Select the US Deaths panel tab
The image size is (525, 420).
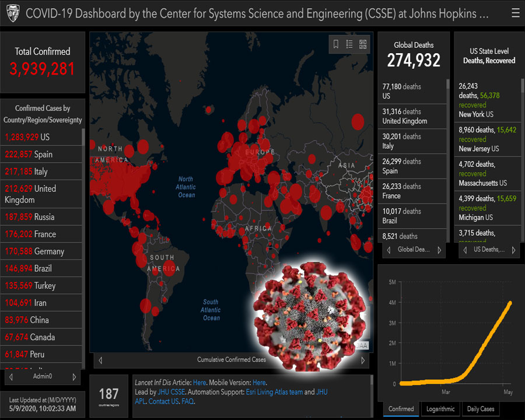[489, 250]
